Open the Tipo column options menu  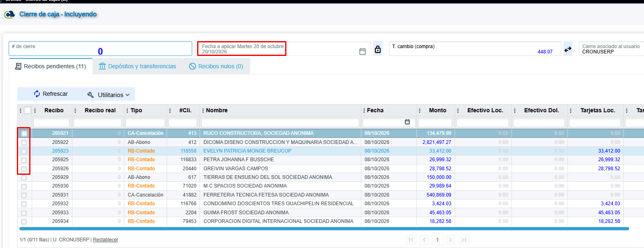(x=127, y=110)
